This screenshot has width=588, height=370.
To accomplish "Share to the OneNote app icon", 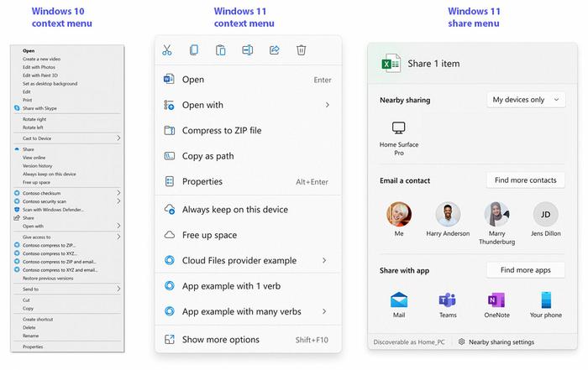I will (496, 300).
